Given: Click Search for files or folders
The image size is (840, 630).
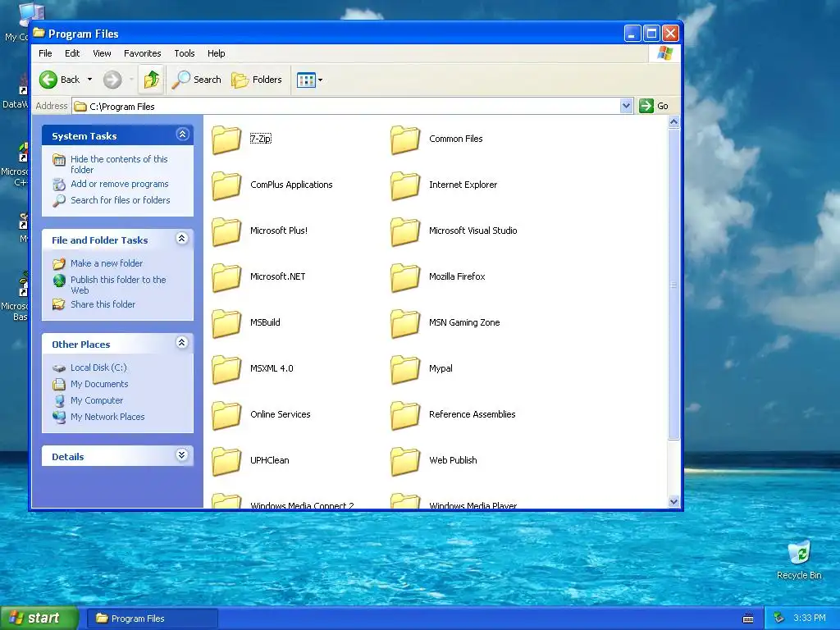Looking at the screenshot, I should (x=121, y=200).
